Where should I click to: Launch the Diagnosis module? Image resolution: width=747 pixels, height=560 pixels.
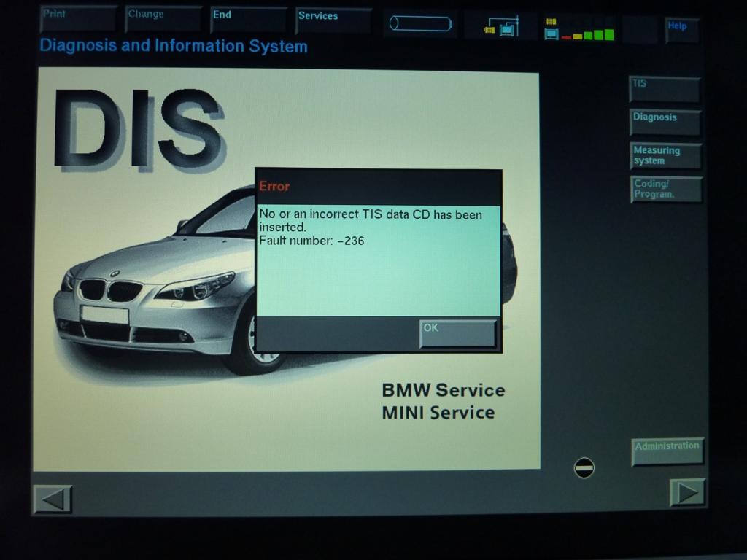point(665,122)
